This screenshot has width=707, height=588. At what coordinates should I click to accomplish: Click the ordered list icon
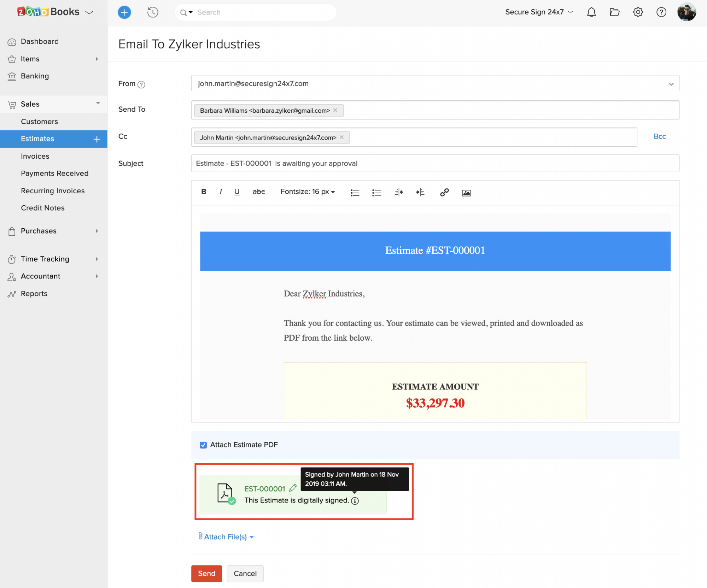(355, 193)
